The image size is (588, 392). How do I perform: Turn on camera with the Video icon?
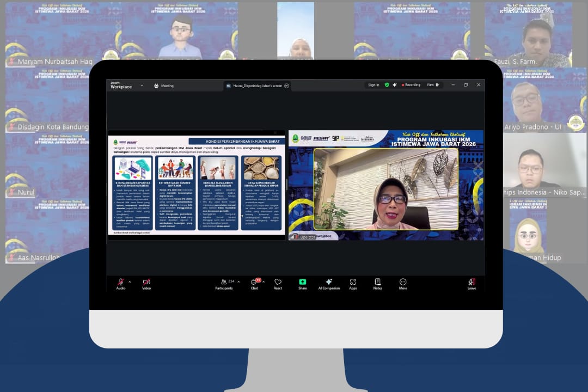pos(146,282)
